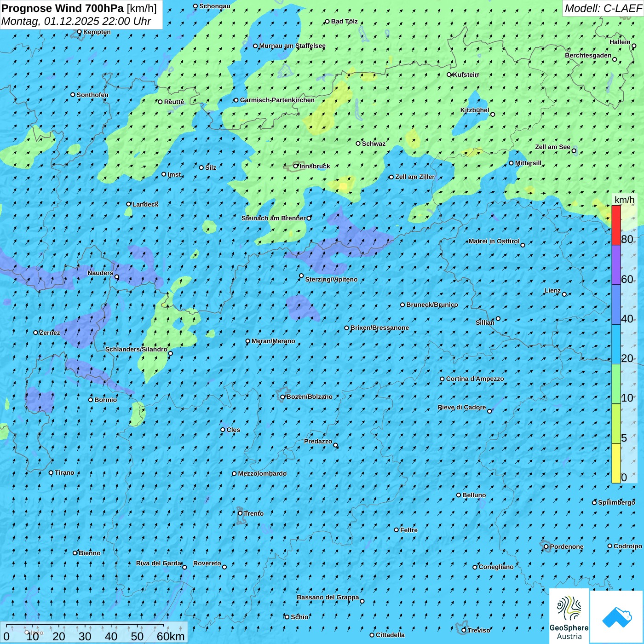Viewport: 644px width, 644px height.
Task: Click the purple legend segment above 60
Action: [x=616, y=264]
